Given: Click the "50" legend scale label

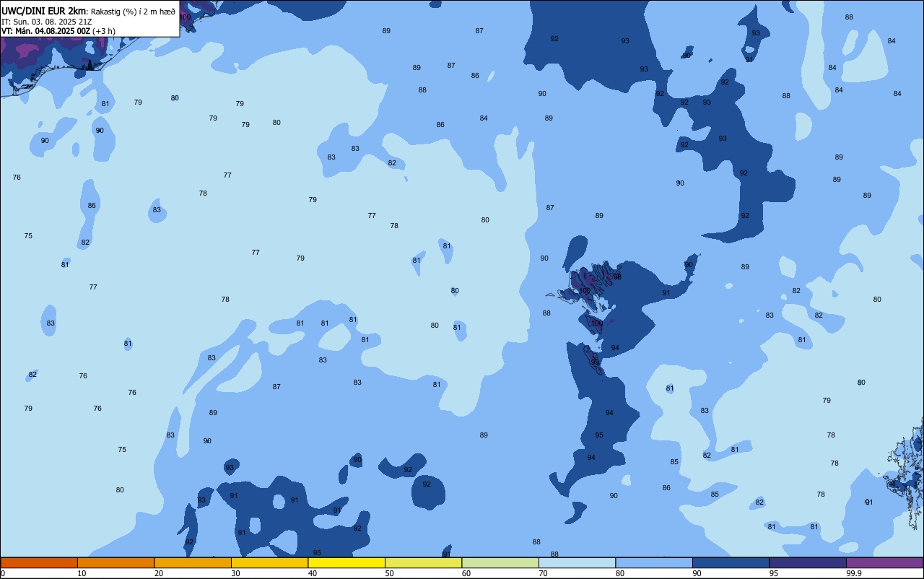Looking at the screenshot, I should [389, 573].
